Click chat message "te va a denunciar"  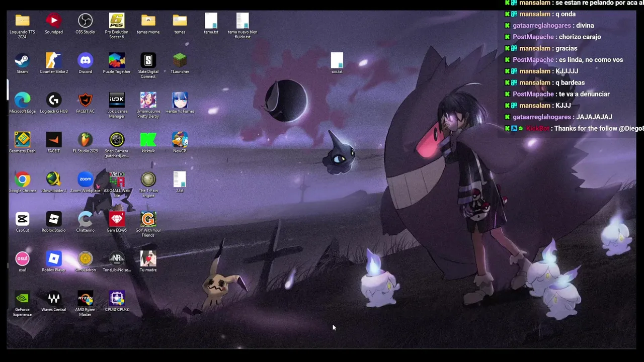(584, 94)
